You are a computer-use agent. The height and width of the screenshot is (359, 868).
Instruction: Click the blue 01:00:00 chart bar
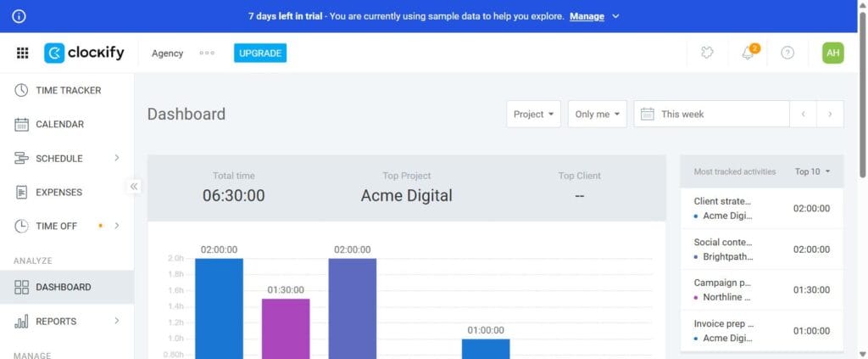tap(486, 349)
